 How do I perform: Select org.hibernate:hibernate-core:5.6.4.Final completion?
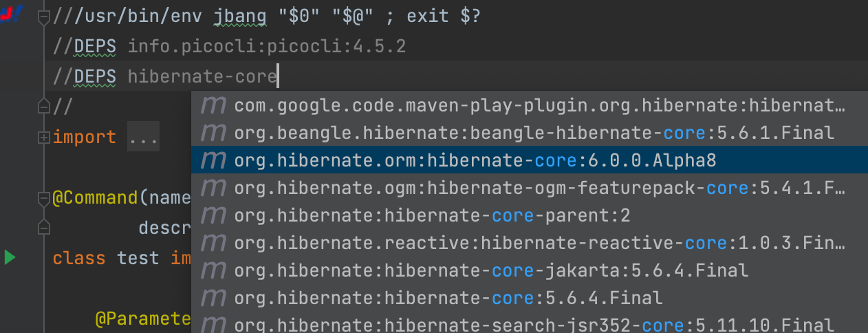(x=529, y=298)
